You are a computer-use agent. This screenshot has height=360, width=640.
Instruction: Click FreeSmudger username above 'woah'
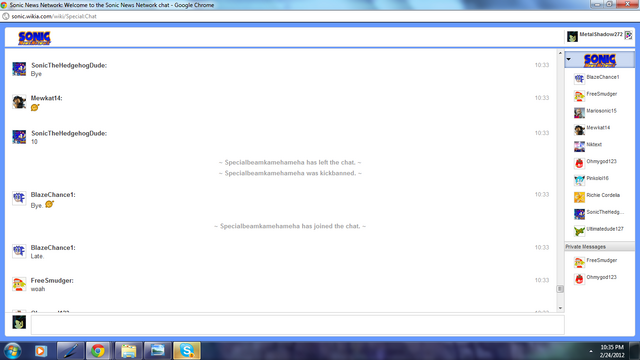pos(52,280)
